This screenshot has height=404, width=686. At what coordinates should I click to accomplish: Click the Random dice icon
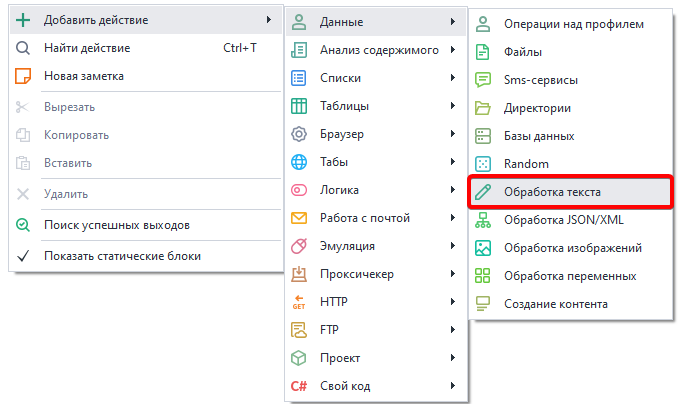[484, 163]
